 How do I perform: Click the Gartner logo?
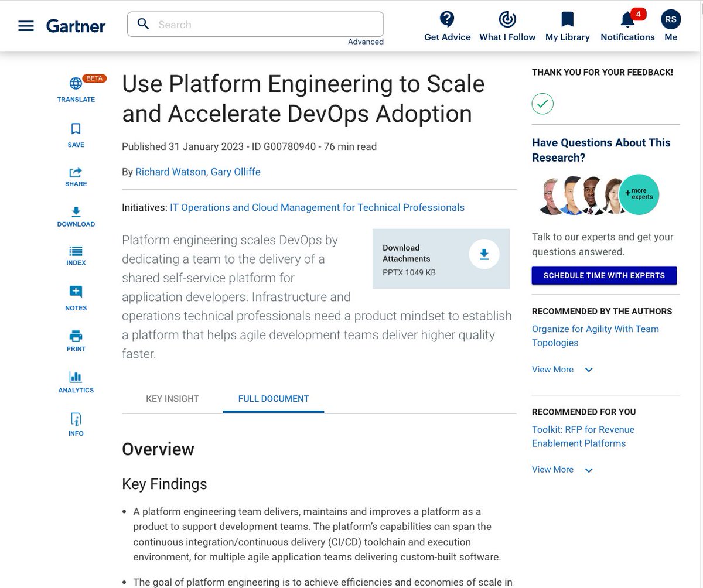[x=76, y=26]
